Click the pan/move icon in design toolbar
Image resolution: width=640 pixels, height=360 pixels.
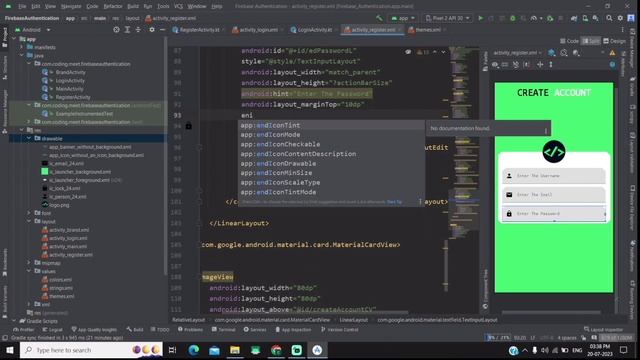click(x=540, y=64)
